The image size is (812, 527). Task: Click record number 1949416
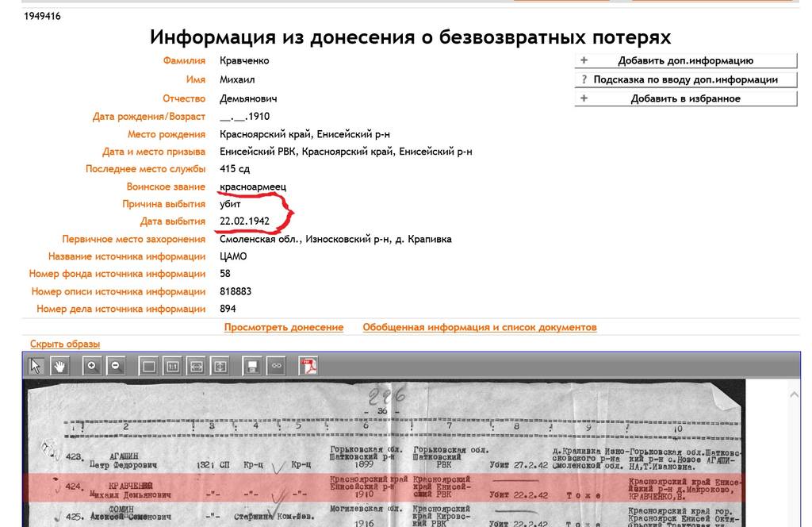click(42, 16)
